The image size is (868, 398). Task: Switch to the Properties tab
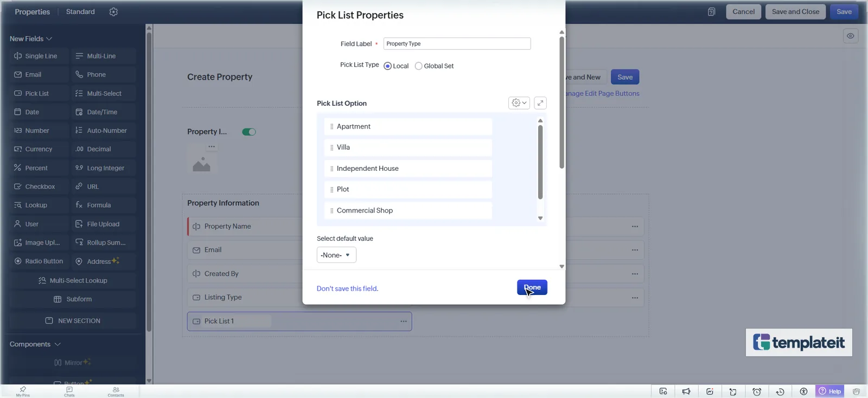(32, 12)
